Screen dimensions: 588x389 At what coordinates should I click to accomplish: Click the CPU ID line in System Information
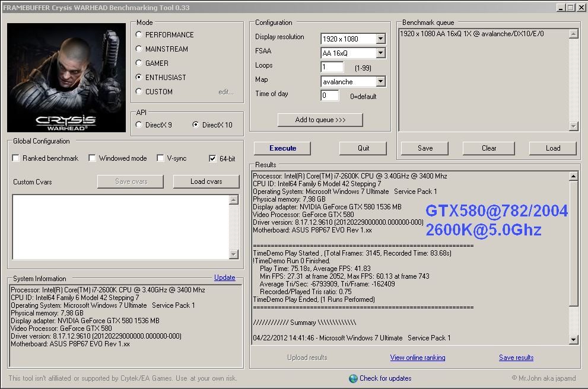75,298
